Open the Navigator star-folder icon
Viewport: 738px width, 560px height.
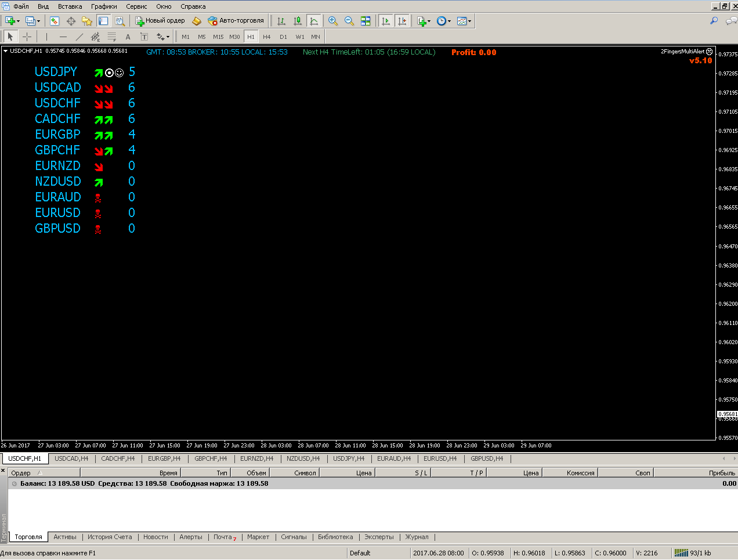tap(87, 21)
